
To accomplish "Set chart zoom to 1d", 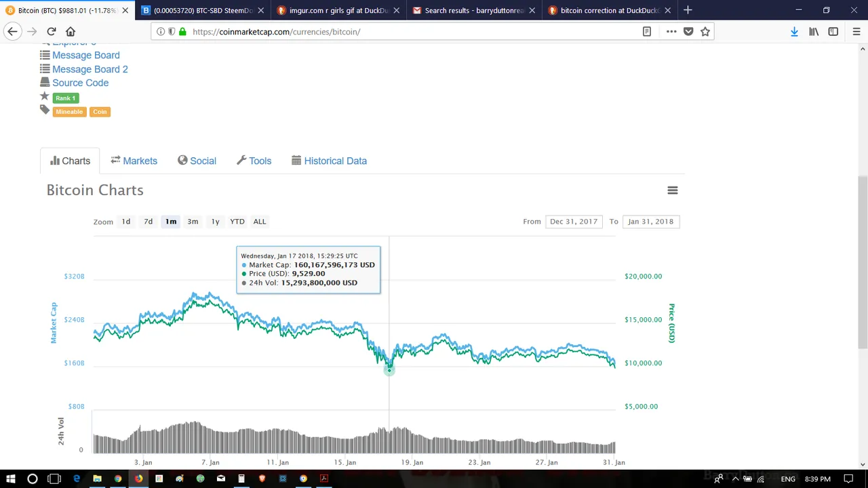I will (126, 222).
